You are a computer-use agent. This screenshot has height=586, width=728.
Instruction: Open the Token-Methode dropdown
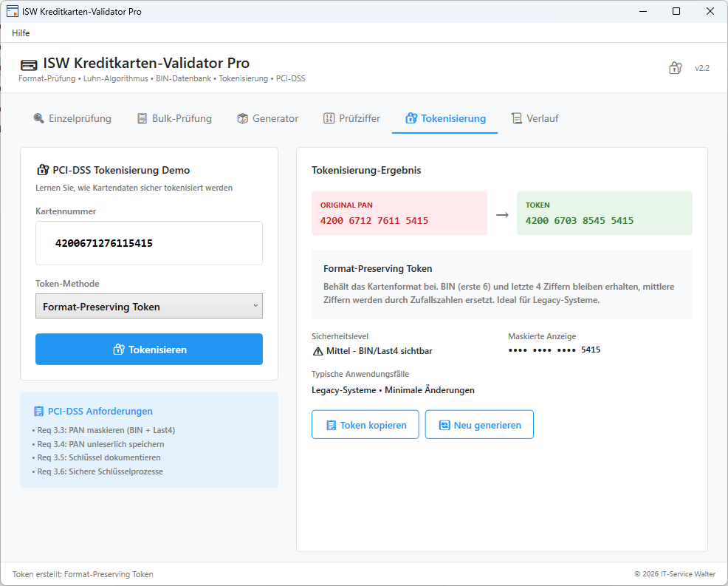tap(148, 306)
